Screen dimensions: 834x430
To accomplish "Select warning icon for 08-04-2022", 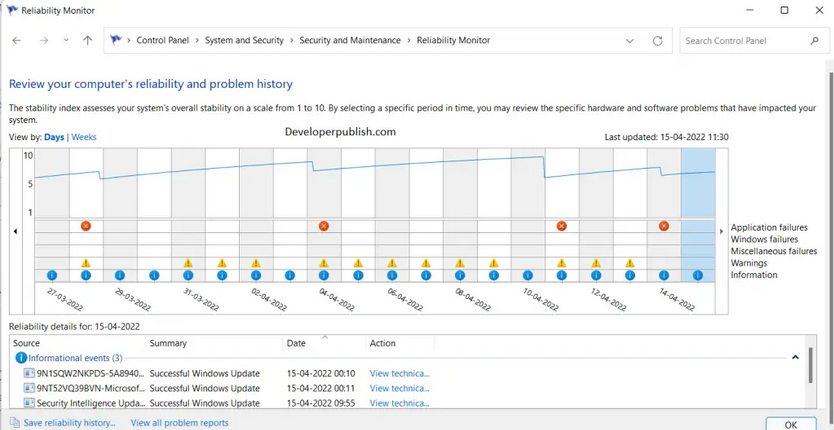I will tap(460, 263).
